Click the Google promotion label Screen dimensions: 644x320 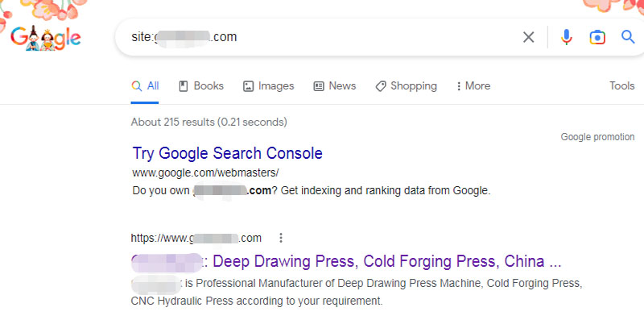(597, 137)
